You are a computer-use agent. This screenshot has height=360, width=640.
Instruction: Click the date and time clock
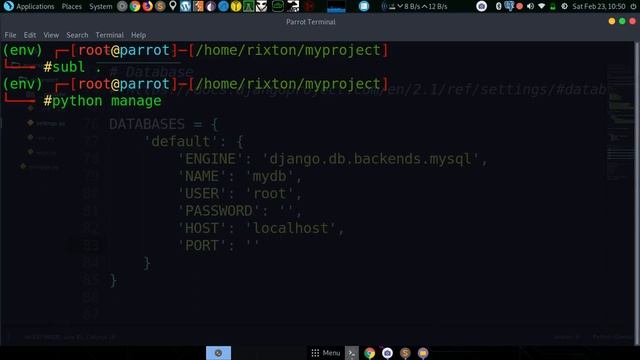point(599,7)
